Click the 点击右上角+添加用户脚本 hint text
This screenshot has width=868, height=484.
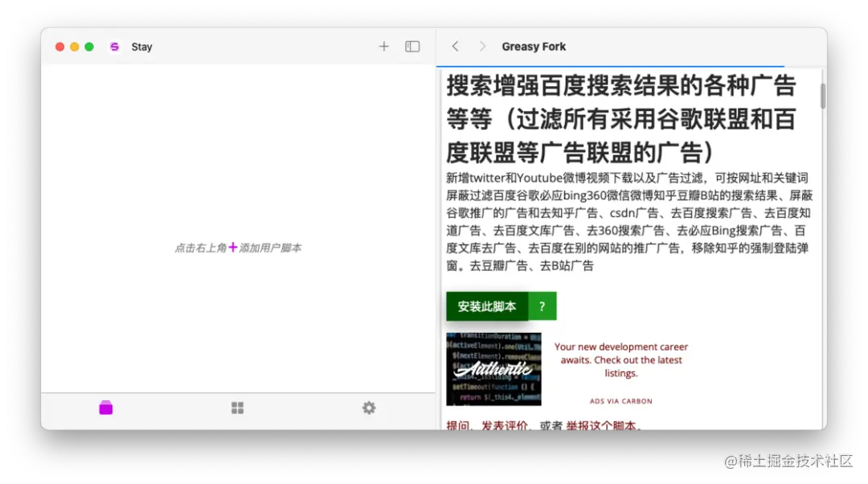click(x=238, y=248)
